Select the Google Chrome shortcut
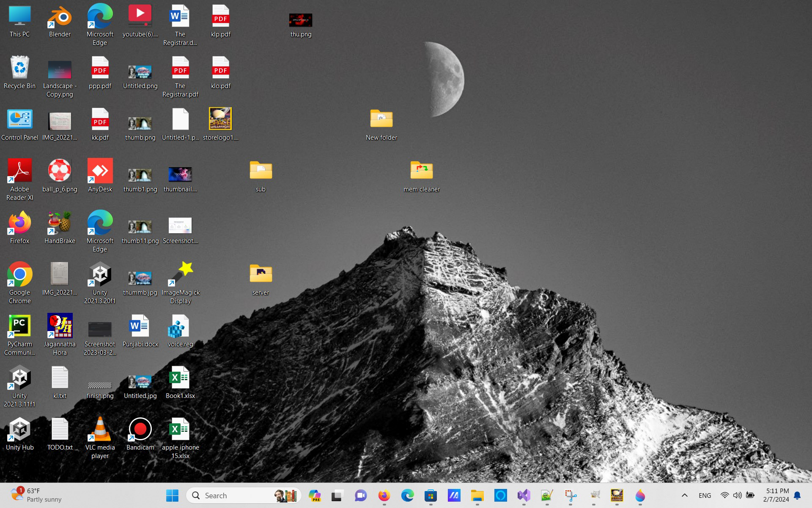 [x=19, y=283]
